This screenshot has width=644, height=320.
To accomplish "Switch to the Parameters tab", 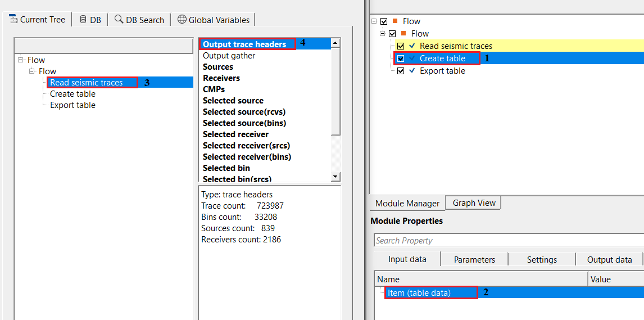I will click(474, 259).
